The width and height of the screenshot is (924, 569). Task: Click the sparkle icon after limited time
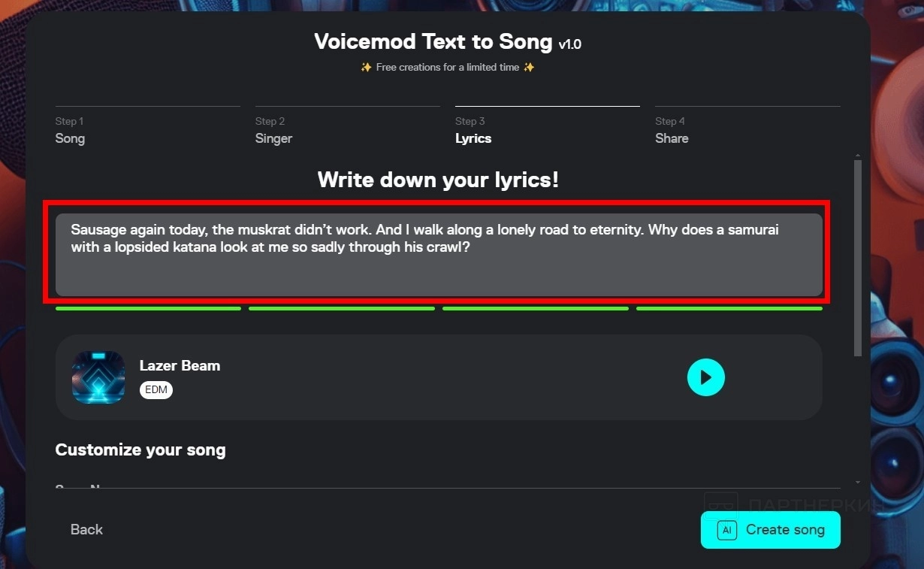tap(529, 68)
